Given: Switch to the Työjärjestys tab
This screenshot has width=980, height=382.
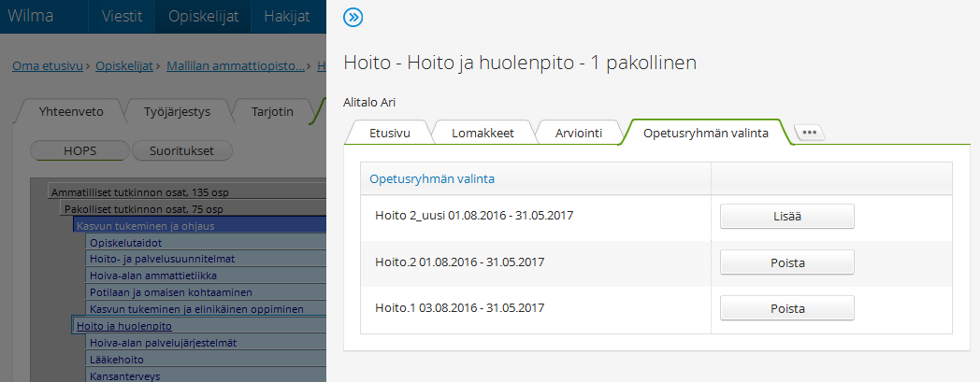Looking at the screenshot, I should [x=177, y=112].
